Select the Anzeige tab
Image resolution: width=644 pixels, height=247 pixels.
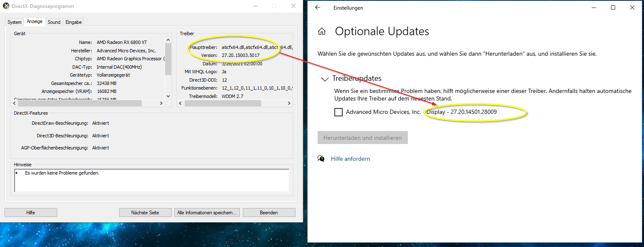(35, 22)
